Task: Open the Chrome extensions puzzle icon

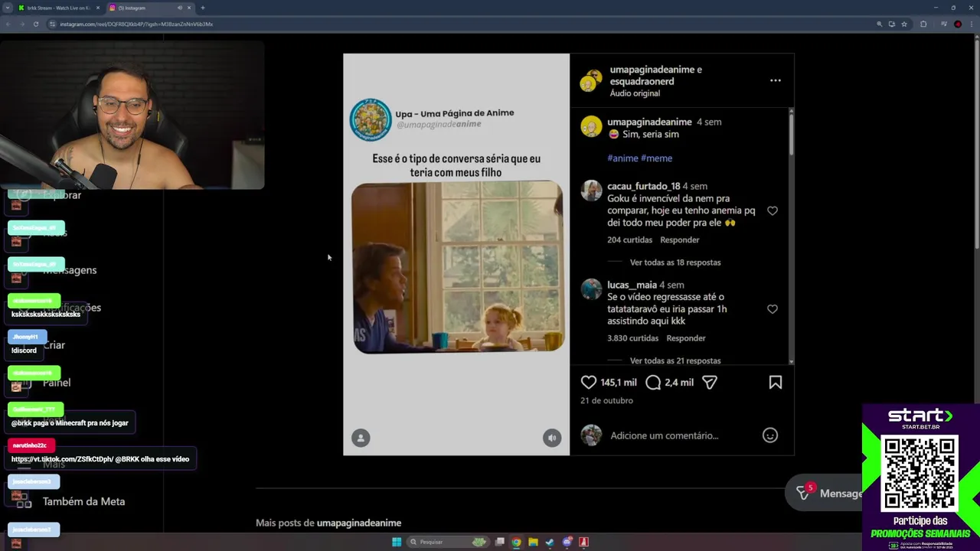Action: pyautogui.click(x=923, y=24)
